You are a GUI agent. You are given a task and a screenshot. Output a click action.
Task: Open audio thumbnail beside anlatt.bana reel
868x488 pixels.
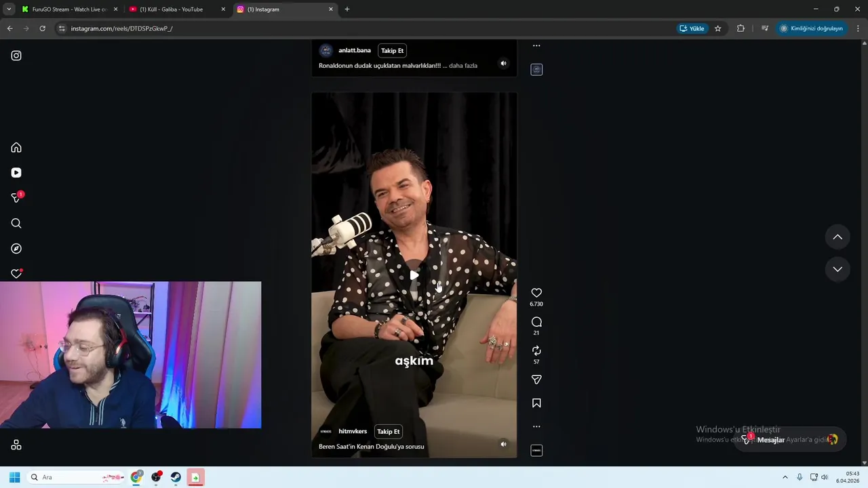536,69
